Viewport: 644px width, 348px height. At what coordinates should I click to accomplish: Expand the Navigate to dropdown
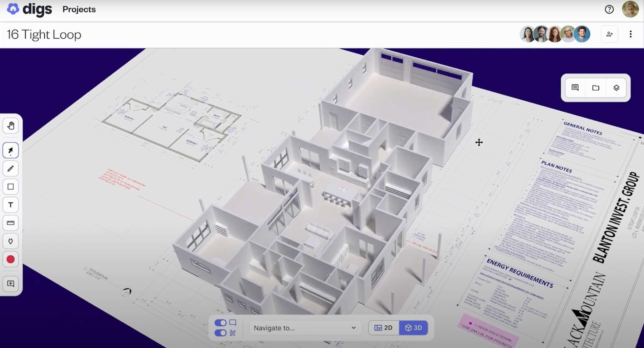305,328
